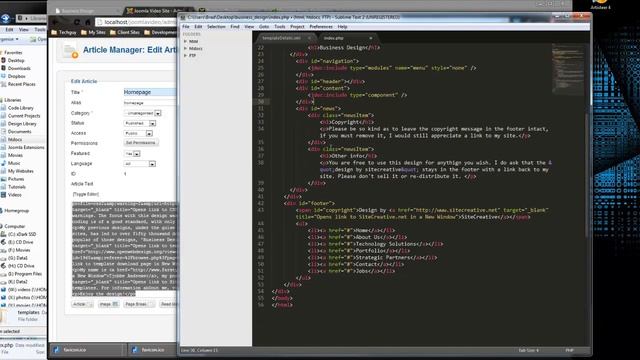Open Desktop in Explorer Favorites
The image size is (640, 360).
pyautogui.click(x=16, y=60)
